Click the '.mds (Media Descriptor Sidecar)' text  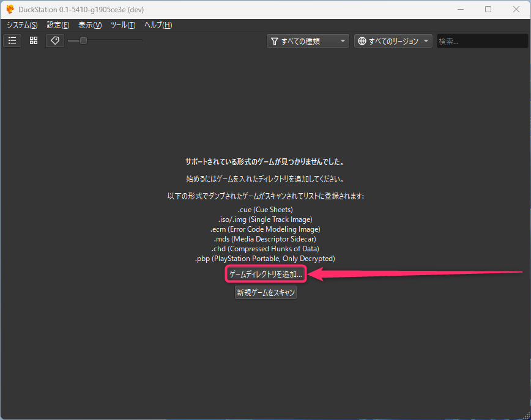coord(265,239)
